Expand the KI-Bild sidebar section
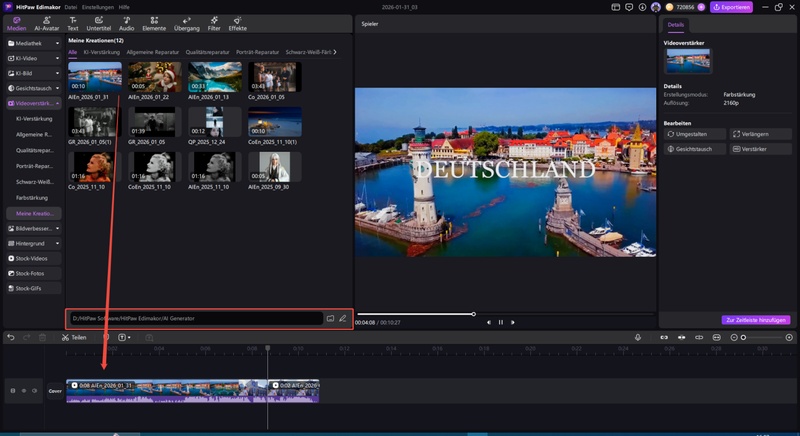800x436 pixels. coord(34,73)
